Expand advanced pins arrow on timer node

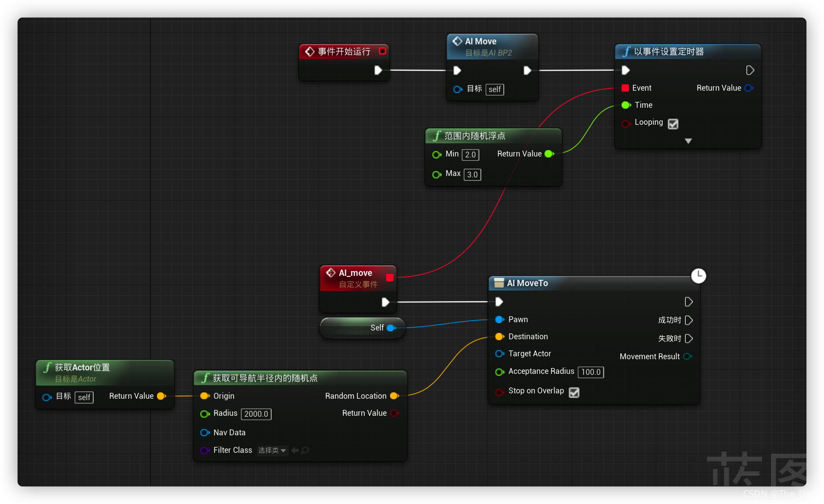tap(688, 141)
